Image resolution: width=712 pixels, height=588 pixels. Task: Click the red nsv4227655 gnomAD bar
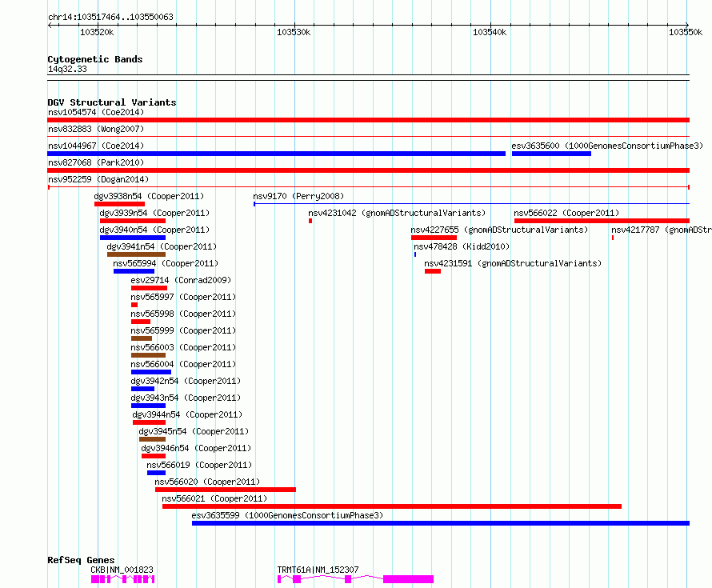click(434, 238)
